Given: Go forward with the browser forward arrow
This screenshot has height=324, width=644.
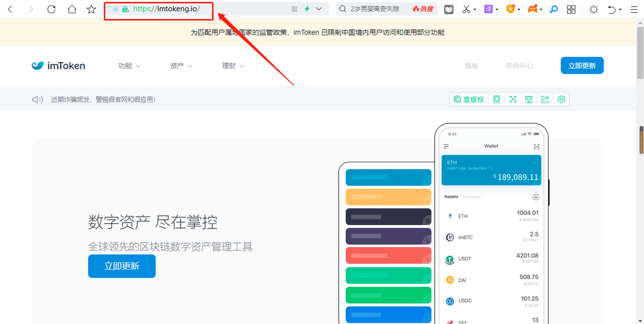Looking at the screenshot, I should [x=31, y=9].
